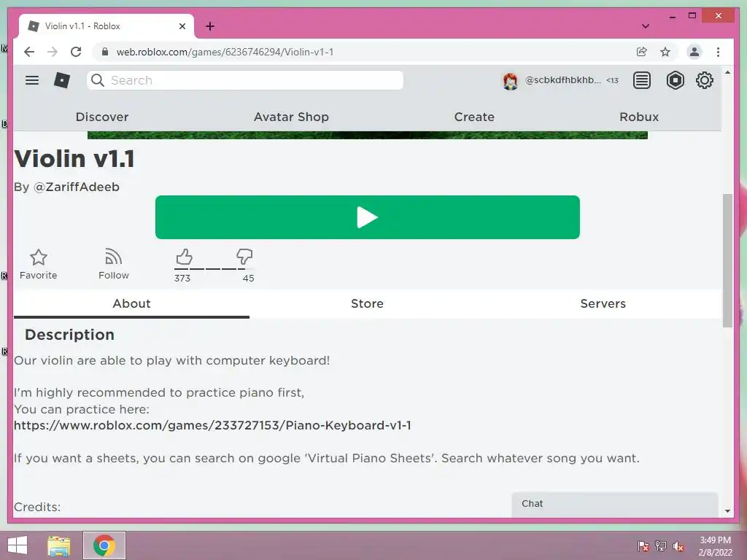This screenshot has width=747, height=560.
Task: Click the Violin v1.1 game title
Action: point(74,158)
